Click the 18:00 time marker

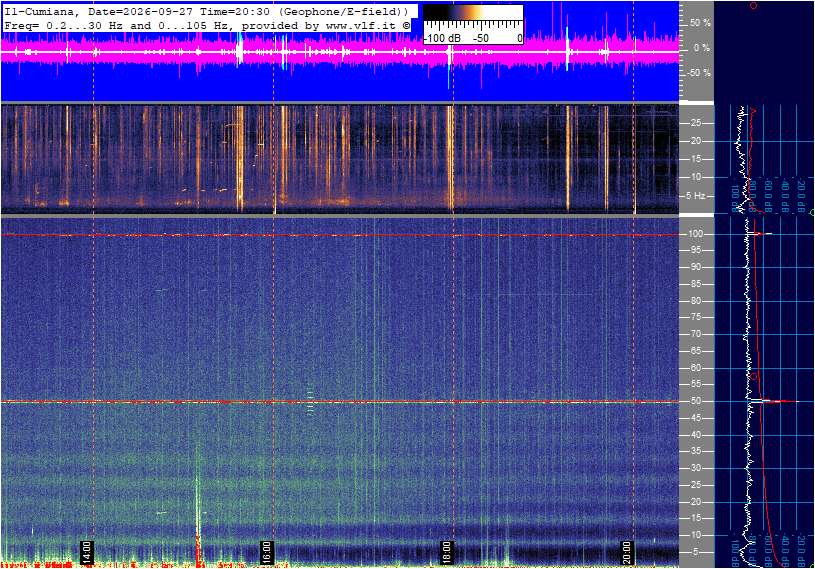446,552
